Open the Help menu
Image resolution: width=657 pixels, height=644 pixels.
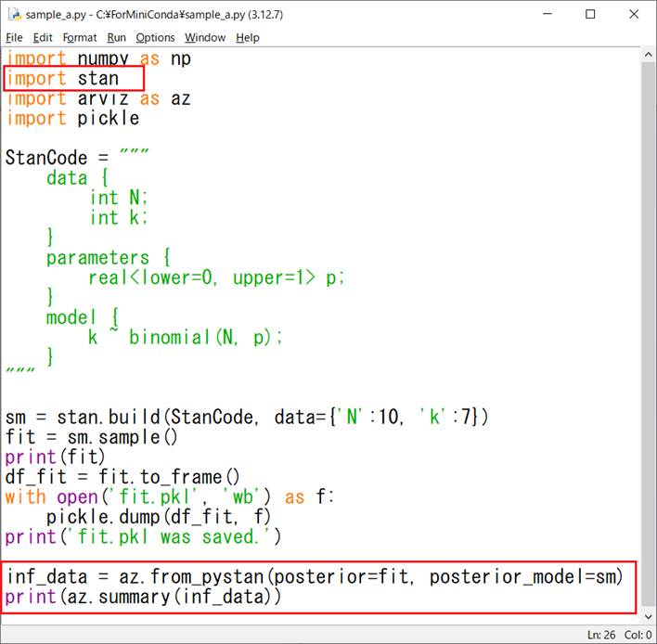pos(247,37)
